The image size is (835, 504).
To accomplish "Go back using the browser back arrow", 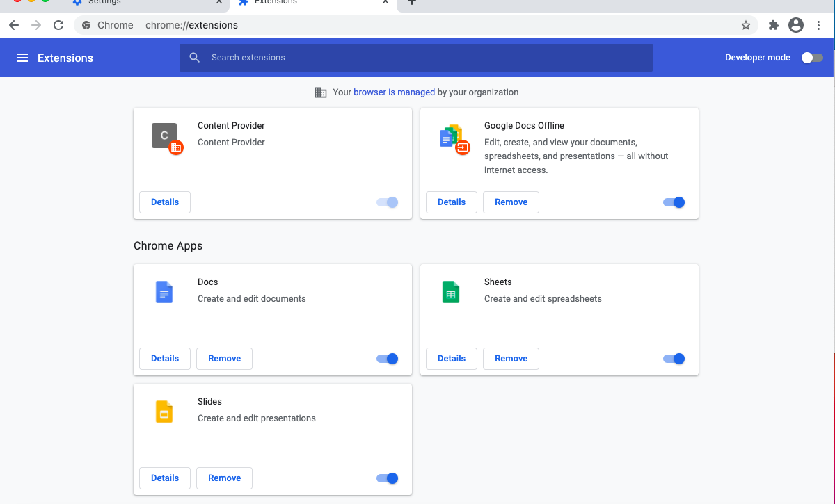I will (x=14, y=25).
